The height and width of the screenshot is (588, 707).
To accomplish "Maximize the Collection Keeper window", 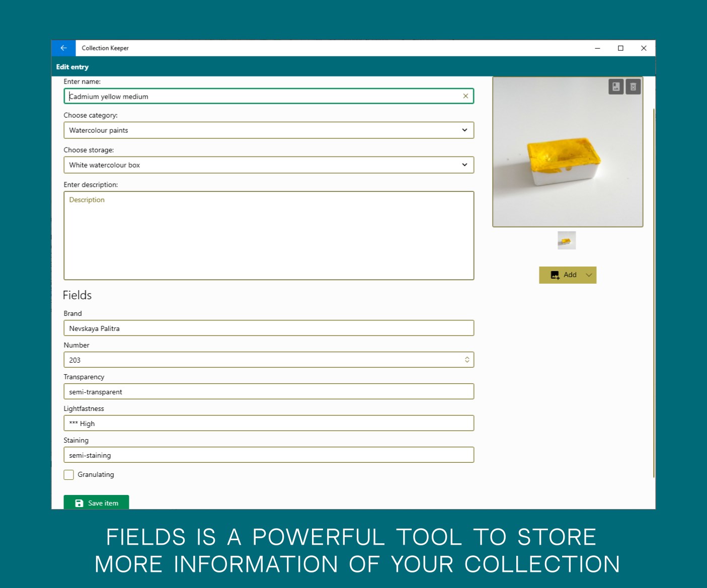I will (620, 48).
